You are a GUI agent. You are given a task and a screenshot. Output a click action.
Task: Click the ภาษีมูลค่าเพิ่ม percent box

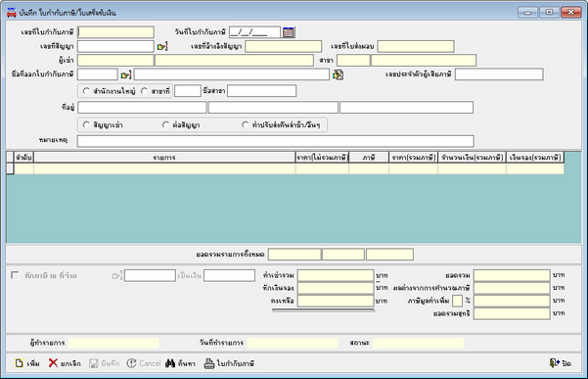[x=457, y=301]
